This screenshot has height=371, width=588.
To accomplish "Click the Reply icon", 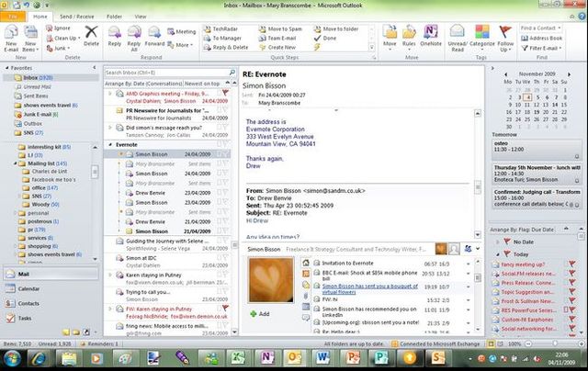I will click(x=114, y=32).
